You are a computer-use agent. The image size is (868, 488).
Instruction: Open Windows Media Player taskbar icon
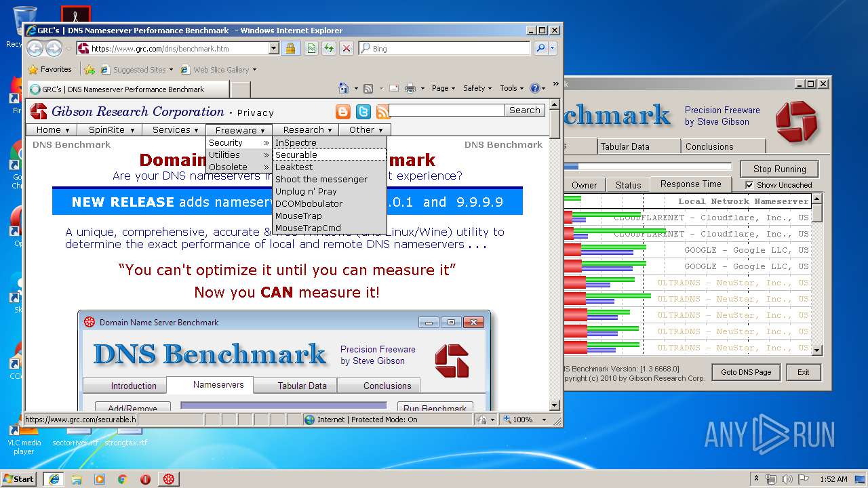tap(100, 479)
